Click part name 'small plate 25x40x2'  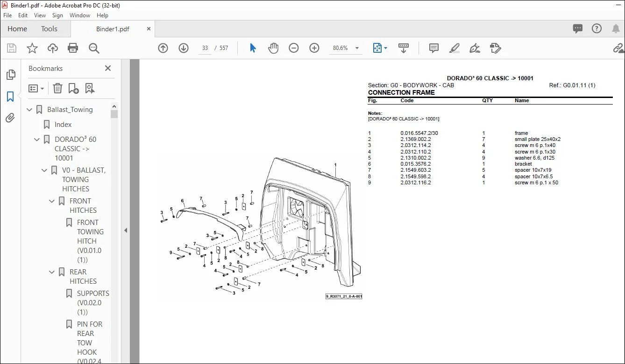[538, 139]
